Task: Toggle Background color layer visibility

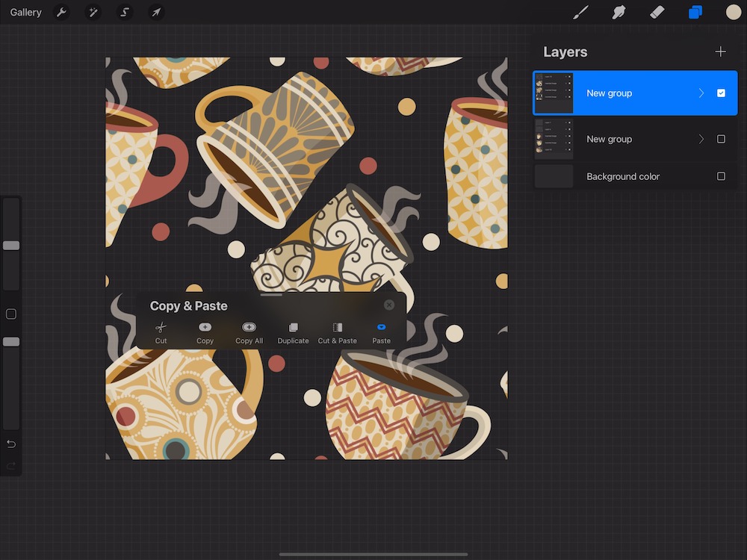Action: click(x=721, y=176)
